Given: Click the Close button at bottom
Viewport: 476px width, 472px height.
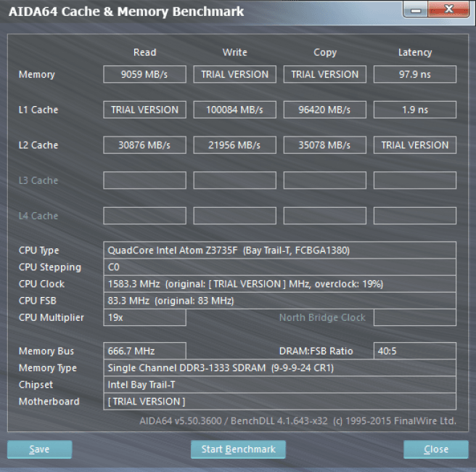Looking at the screenshot, I should coord(436,449).
